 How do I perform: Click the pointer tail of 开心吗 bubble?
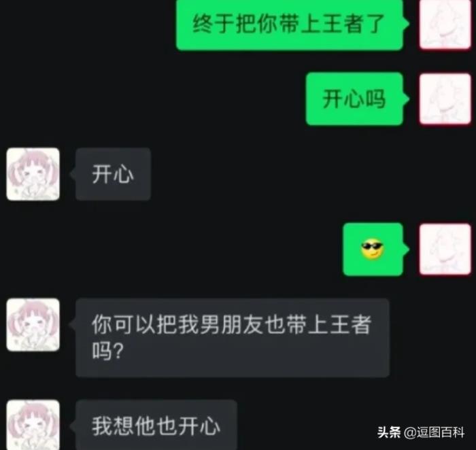406,99
